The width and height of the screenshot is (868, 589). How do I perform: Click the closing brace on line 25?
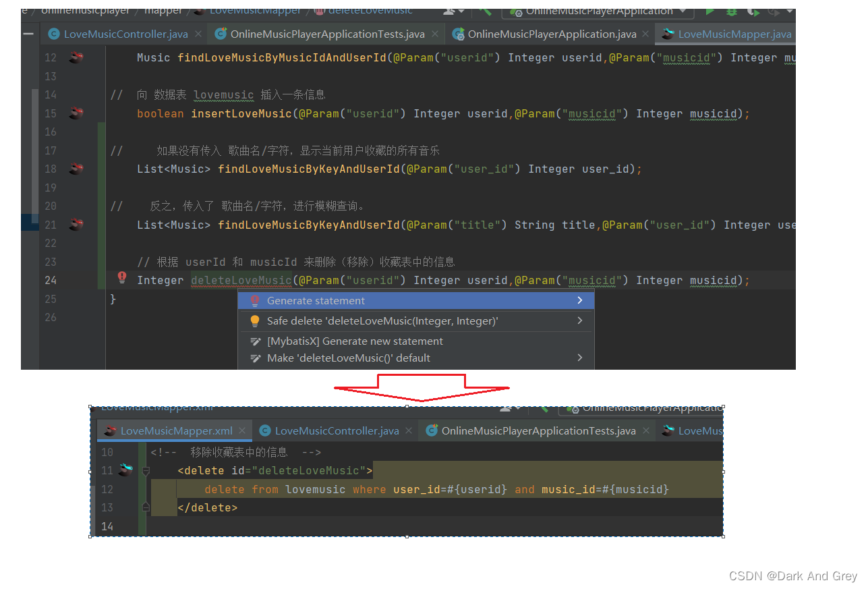click(x=113, y=298)
